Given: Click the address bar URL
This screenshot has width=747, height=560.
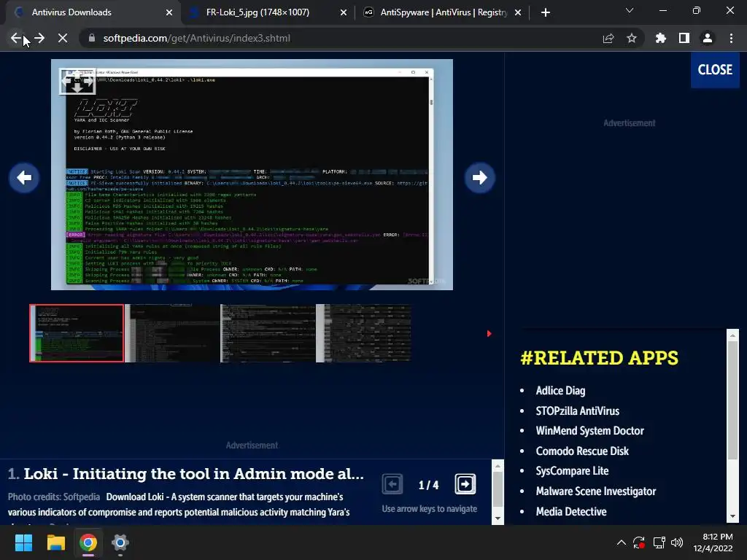Looking at the screenshot, I should (x=196, y=38).
